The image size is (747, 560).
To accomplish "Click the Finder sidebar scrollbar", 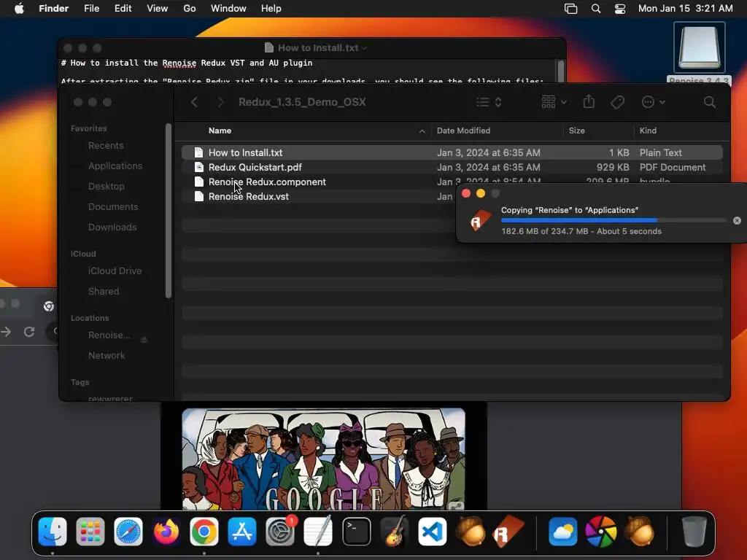I will pos(169,211).
